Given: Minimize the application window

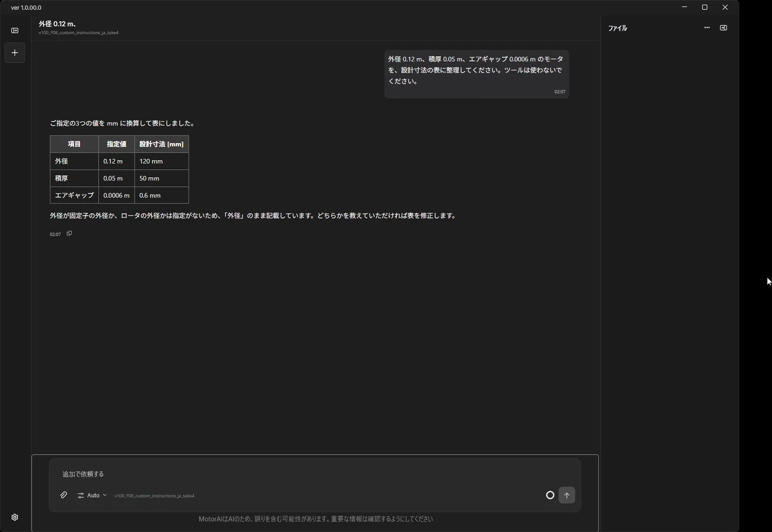Looking at the screenshot, I should pyautogui.click(x=685, y=7).
